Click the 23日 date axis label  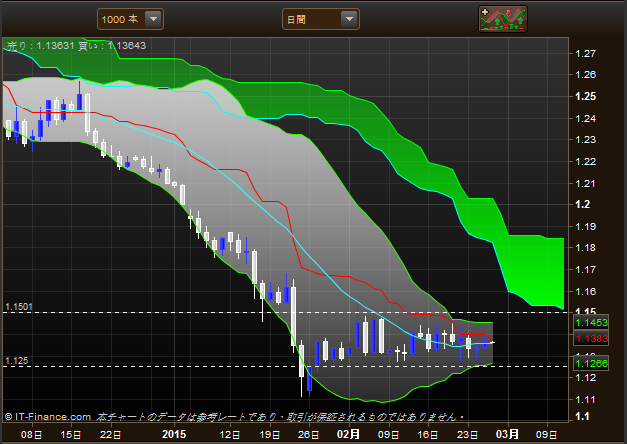coord(467,435)
